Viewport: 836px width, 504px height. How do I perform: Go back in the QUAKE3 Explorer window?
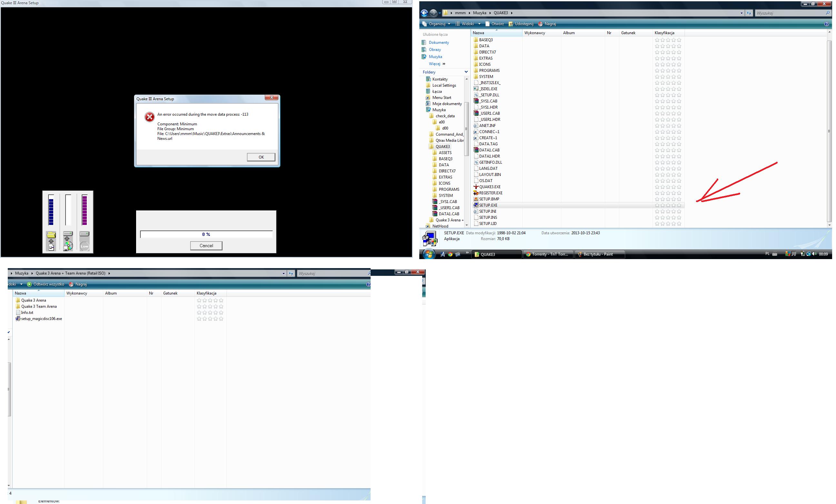tap(424, 13)
